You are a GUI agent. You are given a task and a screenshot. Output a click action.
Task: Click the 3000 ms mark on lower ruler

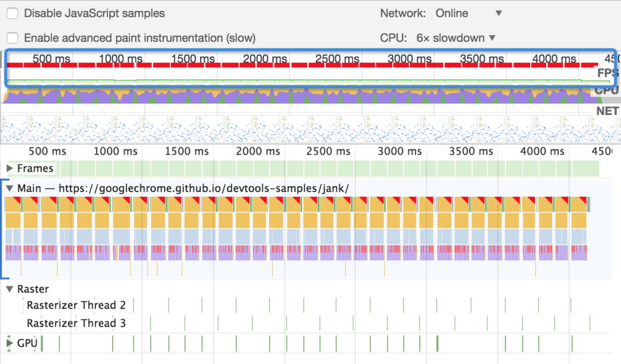pyautogui.click(x=400, y=151)
